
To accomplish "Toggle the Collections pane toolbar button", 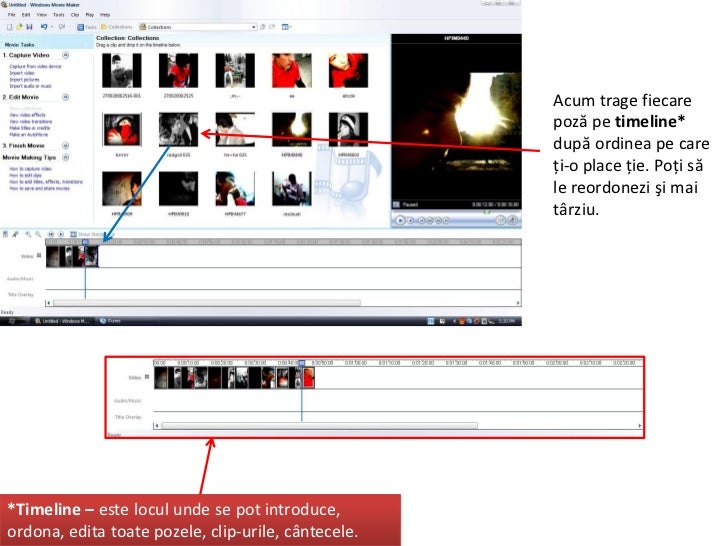I will [x=117, y=27].
